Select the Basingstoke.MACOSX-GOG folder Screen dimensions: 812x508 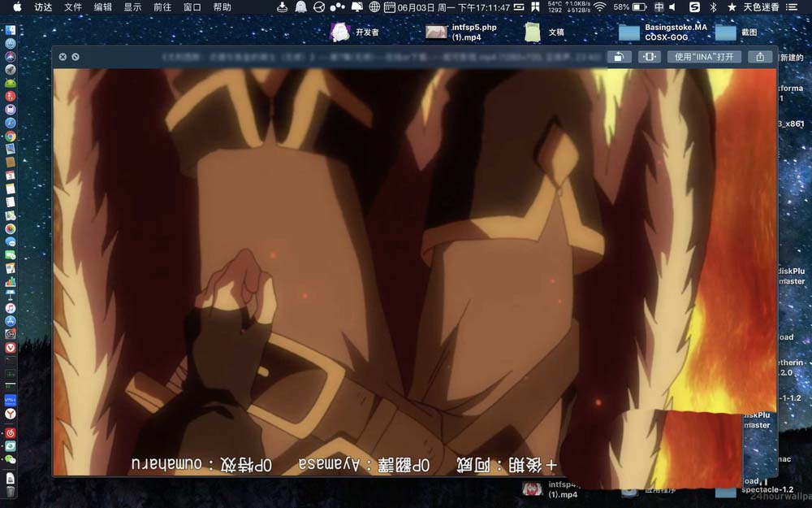click(663, 33)
